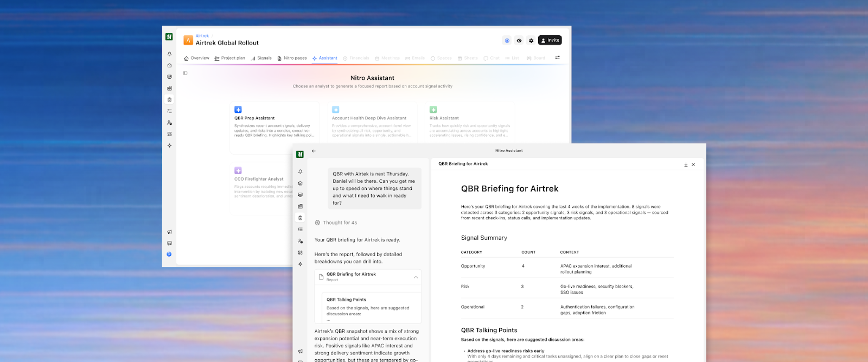Open the monitor icon in front window sidebar

(x=300, y=195)
